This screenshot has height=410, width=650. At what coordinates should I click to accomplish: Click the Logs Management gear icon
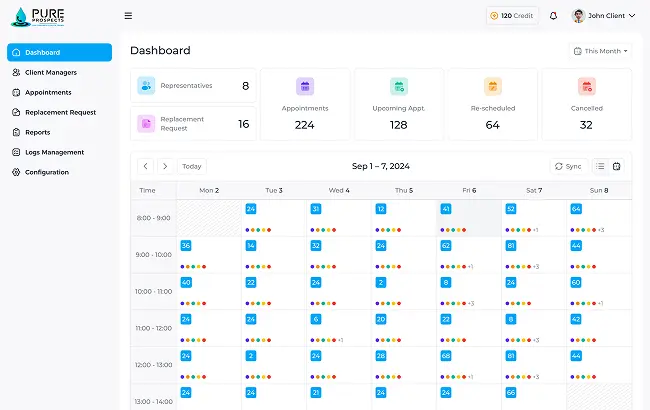pyautogui.click(x=16, y=152)
